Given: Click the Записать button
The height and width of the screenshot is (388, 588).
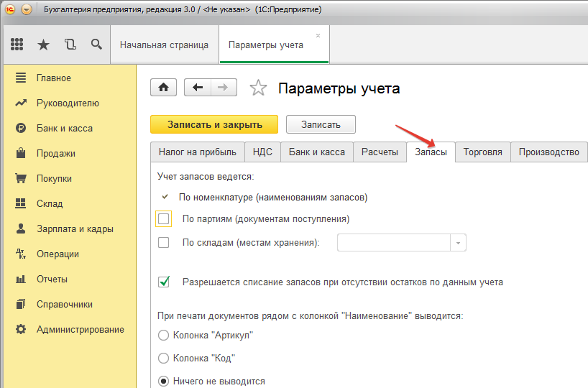Looking at the screenshot, I should click(321, 124).
